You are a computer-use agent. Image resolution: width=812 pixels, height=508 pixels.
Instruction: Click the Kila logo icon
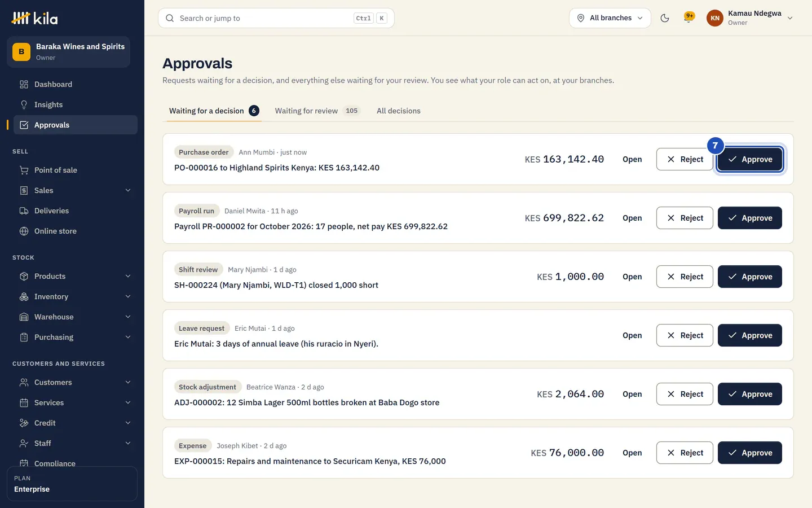pyautogui.click(x=21, y=18)
